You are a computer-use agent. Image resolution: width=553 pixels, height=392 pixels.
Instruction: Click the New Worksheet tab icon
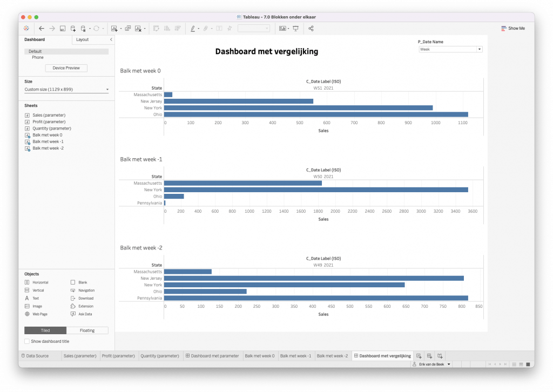pyautogui.click(x=419, y=356)
